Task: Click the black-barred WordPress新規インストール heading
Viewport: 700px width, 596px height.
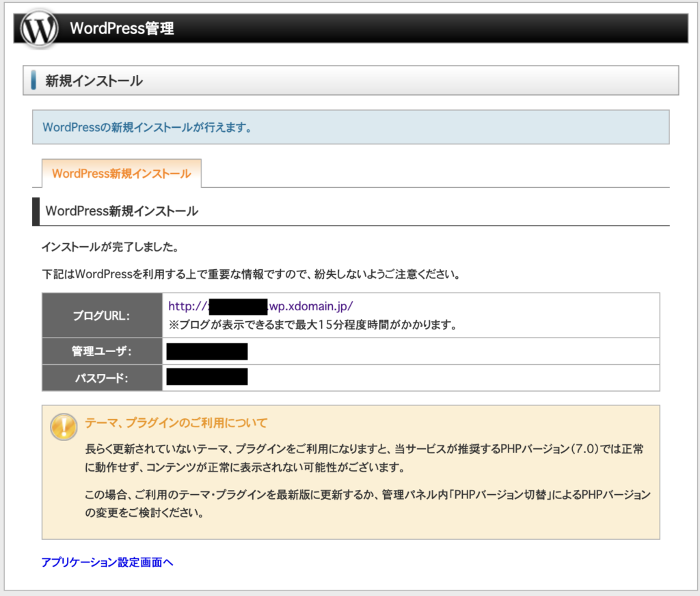Action: point(122,211)
